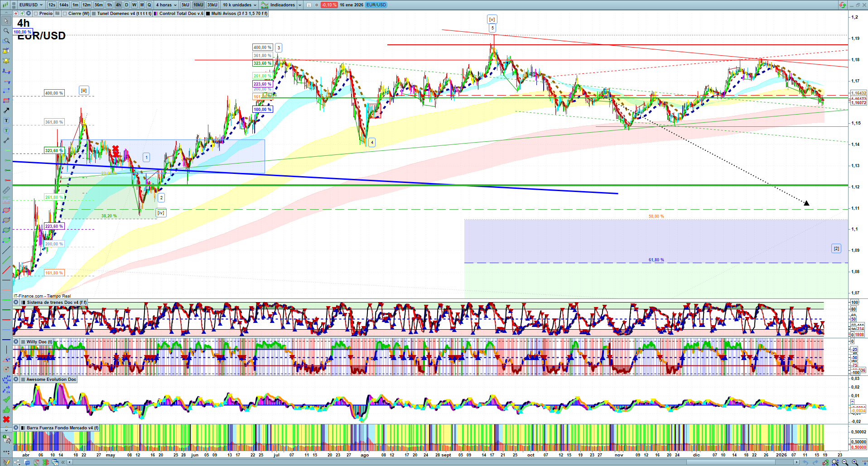868x466 pixels.
Task: Expand the 4 horas timeframe dropdown
Action: 166,5
